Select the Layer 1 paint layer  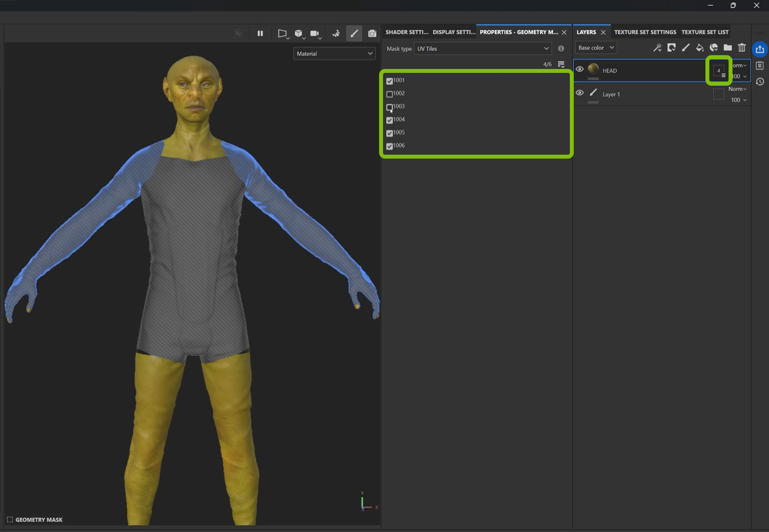(611, 95)
